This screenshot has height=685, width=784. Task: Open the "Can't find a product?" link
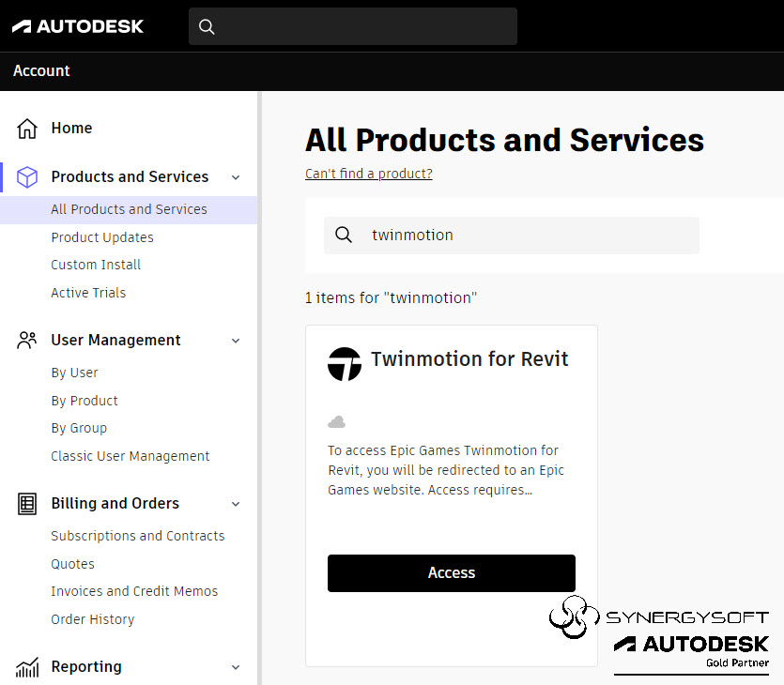pos(369,174)
